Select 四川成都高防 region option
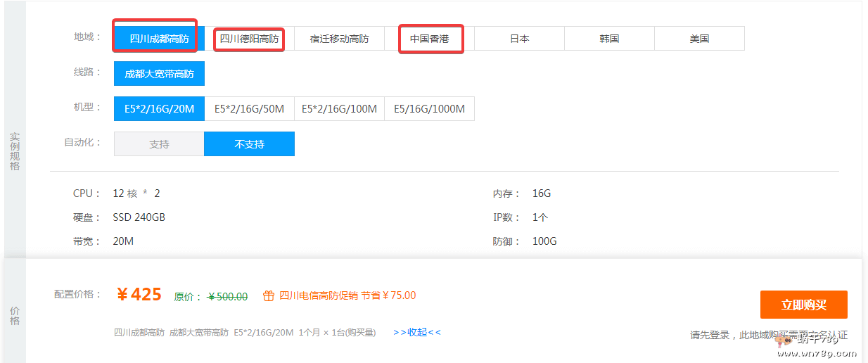 (x=159, y=39)
